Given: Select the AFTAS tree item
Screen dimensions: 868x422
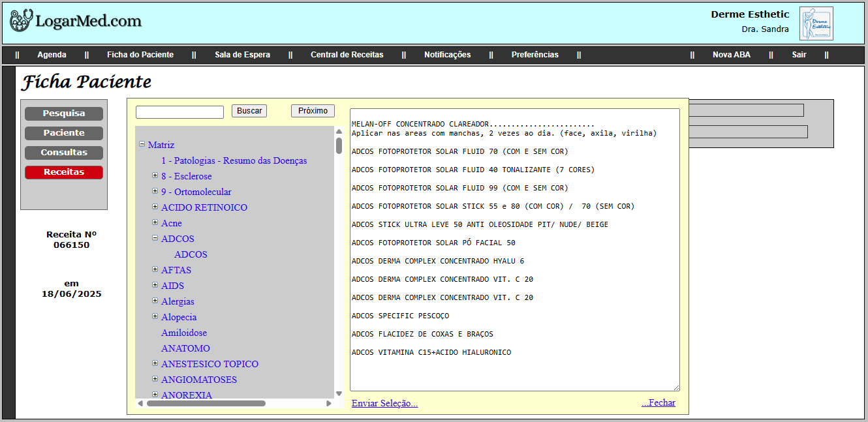Looking at the screenshot, I should (x=176, y=270).
